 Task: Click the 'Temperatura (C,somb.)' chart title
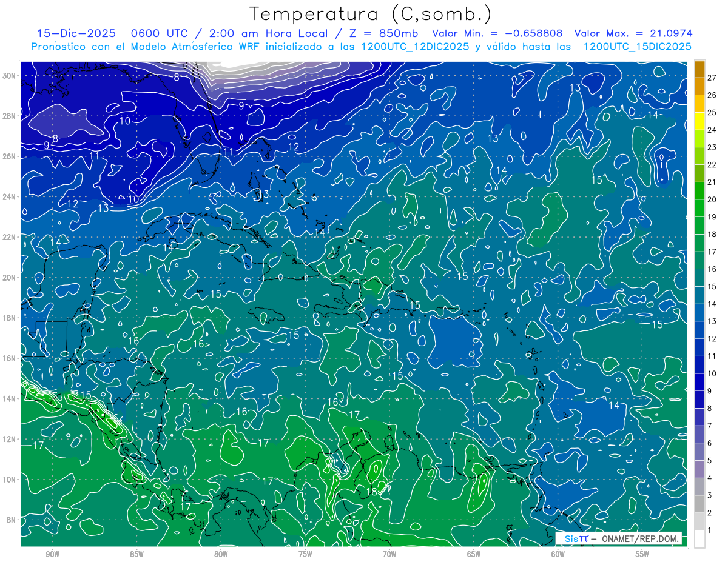click(371, 15)
